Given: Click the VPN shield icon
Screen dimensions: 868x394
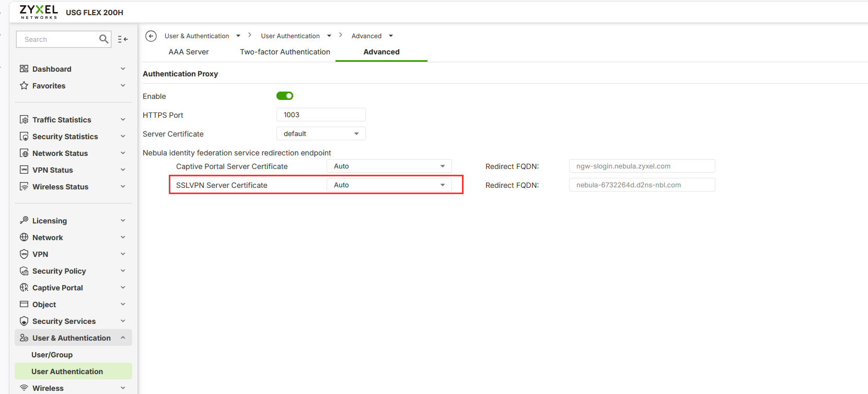Looking at the screenshot, I should point(24,254).
